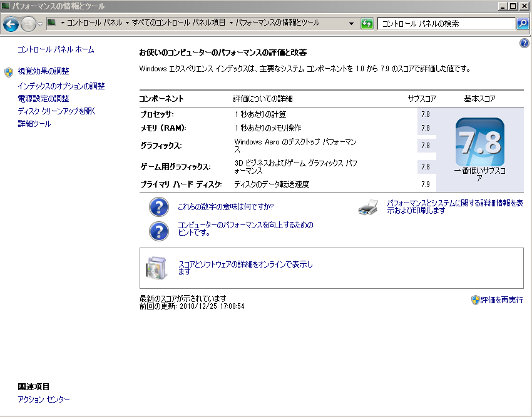The image size is (532, 417).
Task: Click the プライマリ ハード ディスク: label
Action: (181, 184)
